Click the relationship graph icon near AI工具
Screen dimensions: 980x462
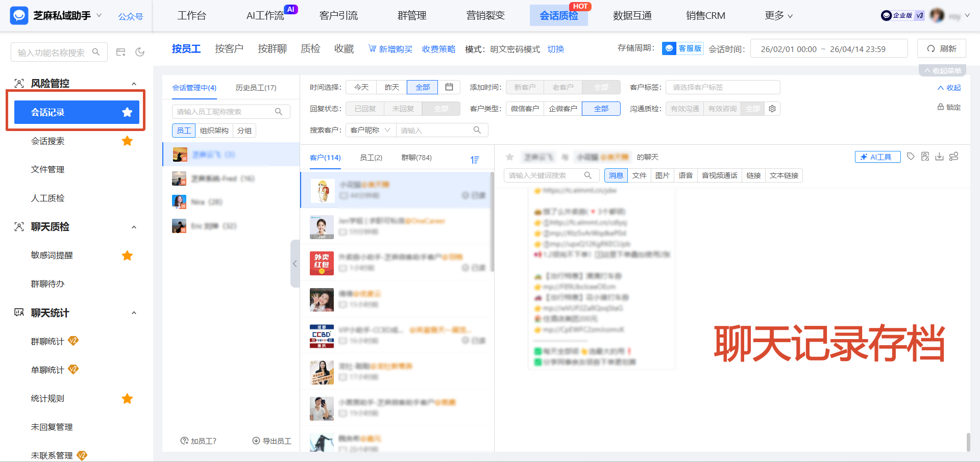(x=954, y=157)
